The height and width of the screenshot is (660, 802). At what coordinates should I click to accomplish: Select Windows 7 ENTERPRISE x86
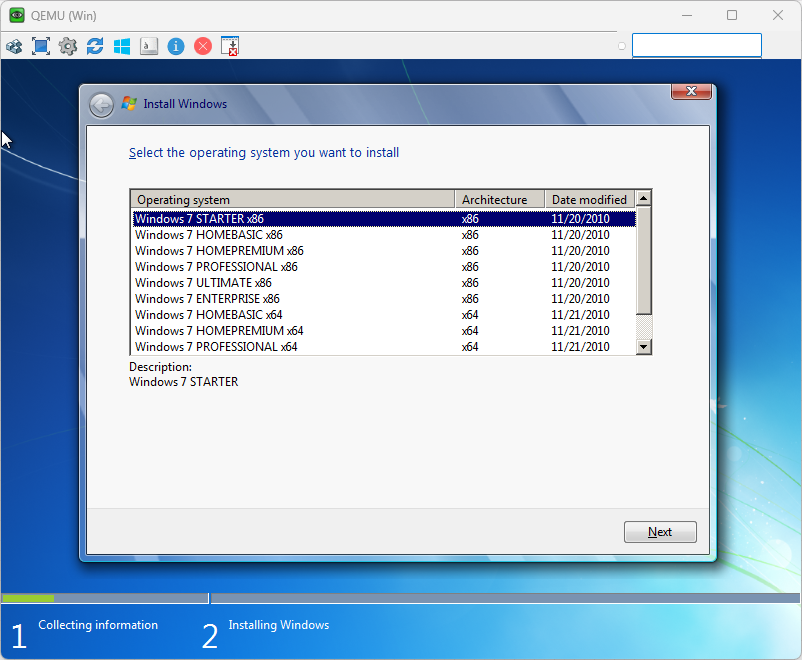(x=384, y=299)
